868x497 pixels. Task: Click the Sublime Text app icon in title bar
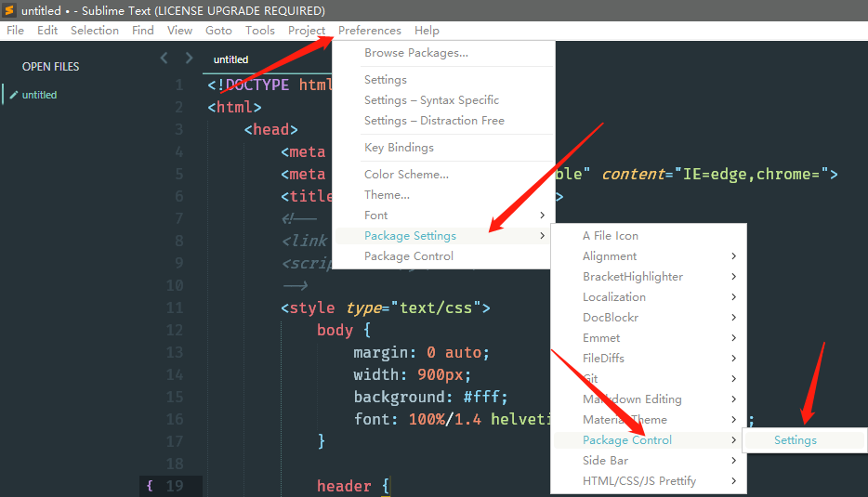[x=9, y=10]
